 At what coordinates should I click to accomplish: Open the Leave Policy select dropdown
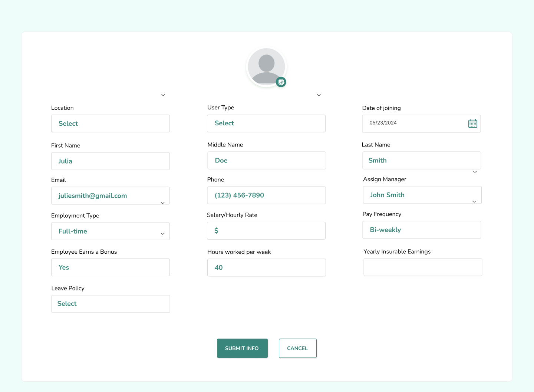coord(111,304)
